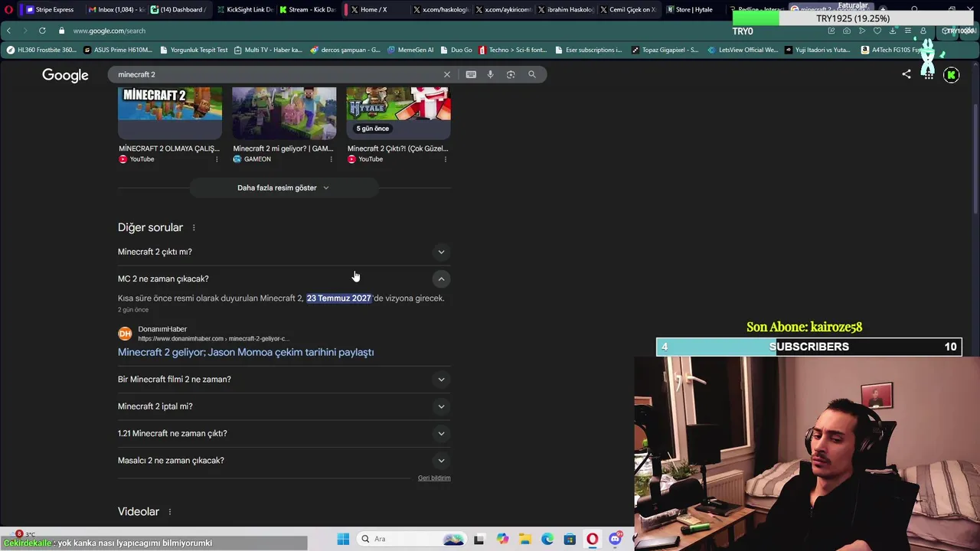Expand the question Minecraft 2 iptal mi?
Image resolution: width=980 pixels, height=551 pixels.
coord(284,406)
